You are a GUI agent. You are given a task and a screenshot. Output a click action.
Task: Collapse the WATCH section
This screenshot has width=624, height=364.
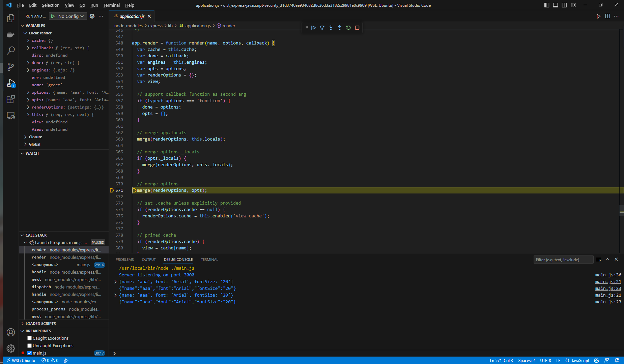(23, 153)
